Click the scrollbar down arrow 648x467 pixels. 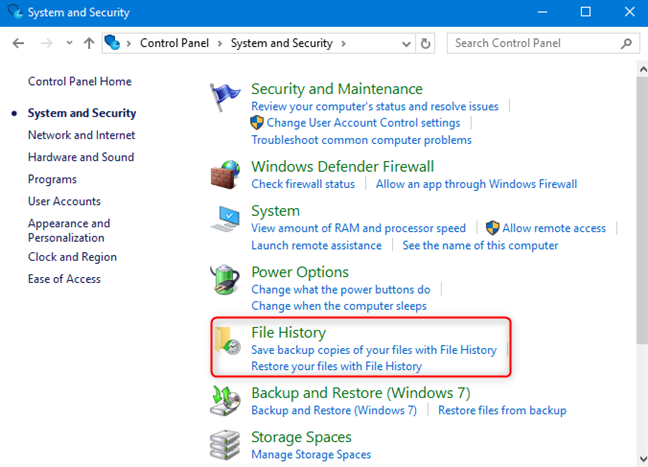pyautogui.click(x=643, y=459)
